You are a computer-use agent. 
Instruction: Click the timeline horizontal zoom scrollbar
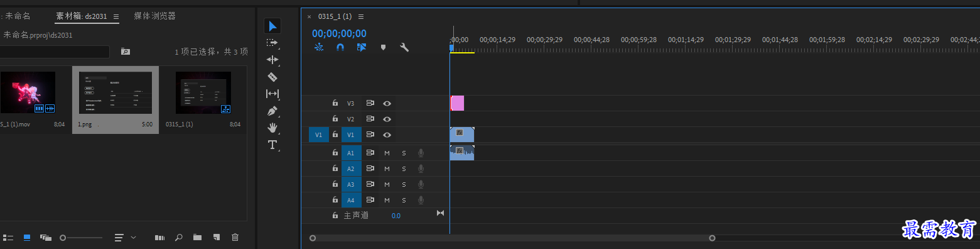click(x=512, y=238)
